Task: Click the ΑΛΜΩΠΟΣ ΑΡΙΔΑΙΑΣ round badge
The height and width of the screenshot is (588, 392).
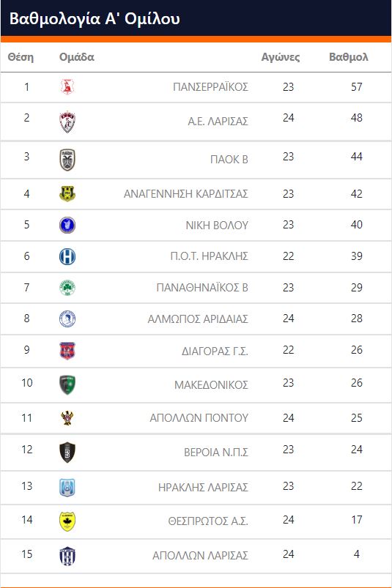Action: click(x=67, y=319)
